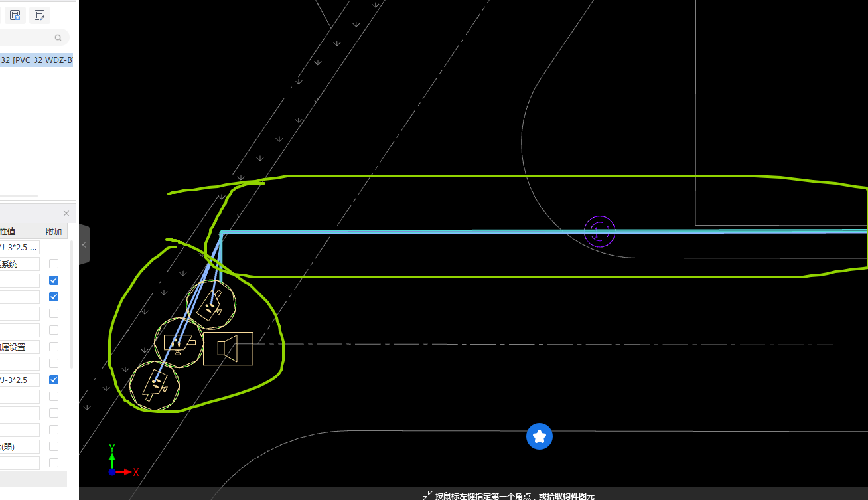Select the speaker symbol in the drawing
Viewport: 868px width, 500px height.
[x=228, y=349]
